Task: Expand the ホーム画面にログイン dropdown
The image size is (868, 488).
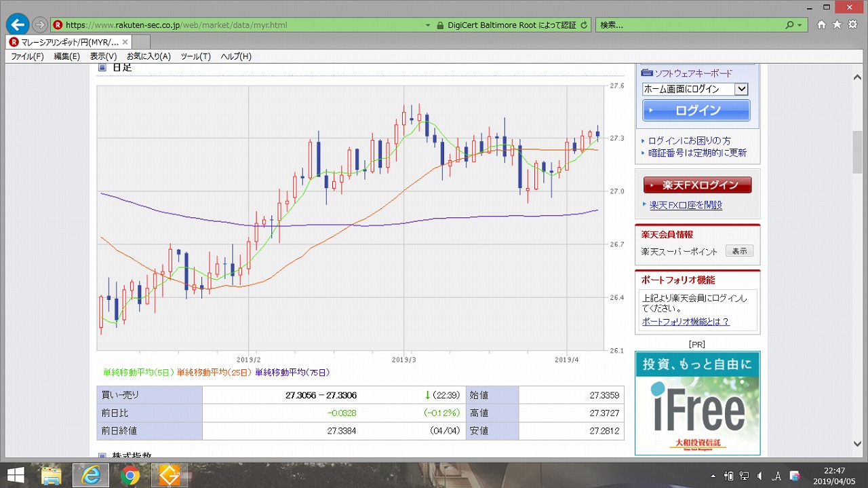Action: [741, 89]
